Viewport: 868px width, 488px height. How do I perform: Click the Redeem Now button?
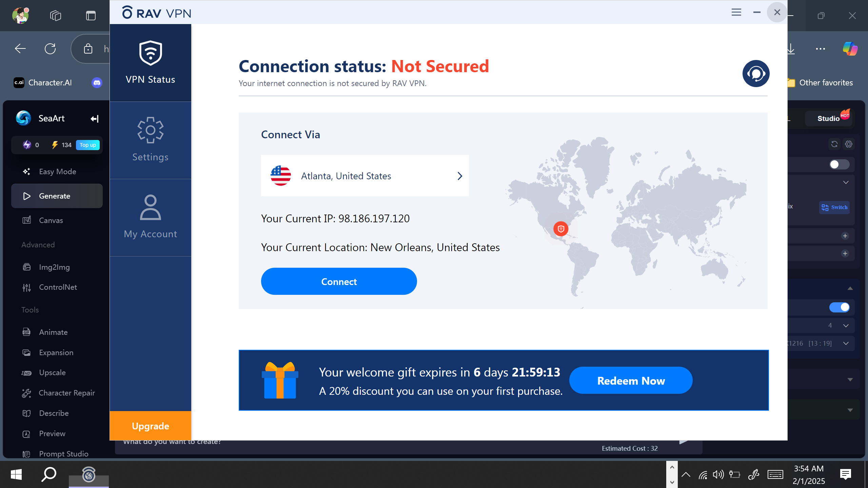click(x=631, y=381)
